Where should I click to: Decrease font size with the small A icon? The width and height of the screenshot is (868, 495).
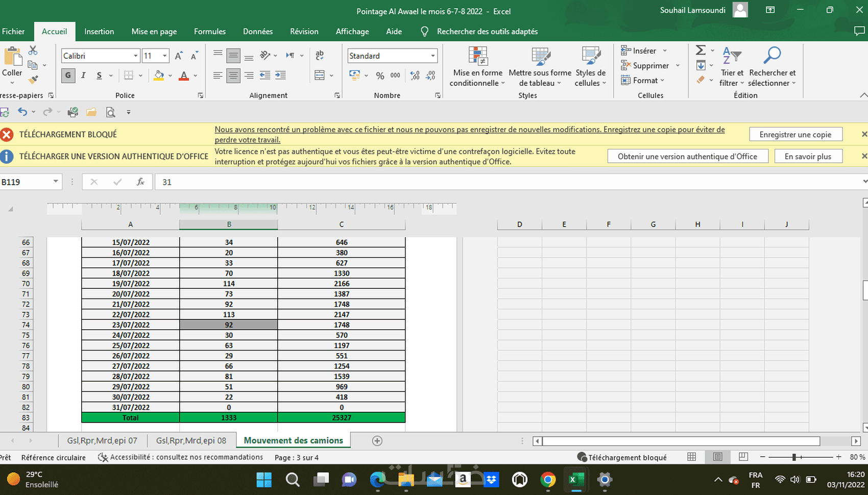194,56
